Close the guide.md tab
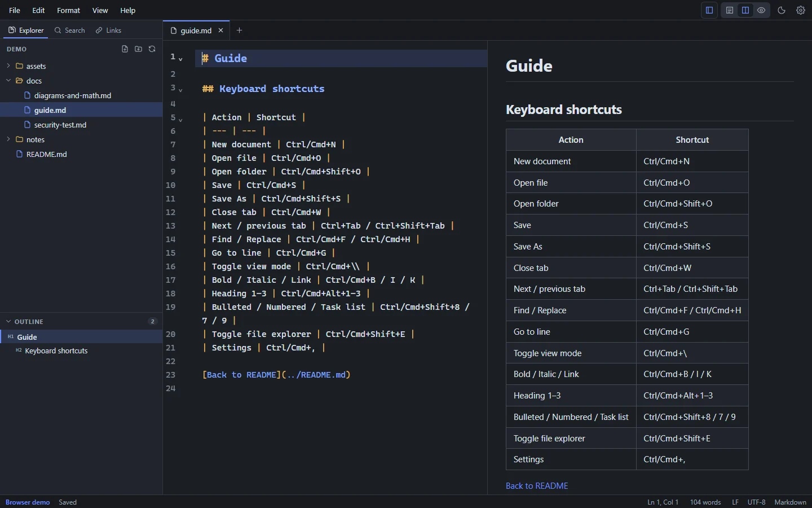812x508 pixels. click(220, 30)
